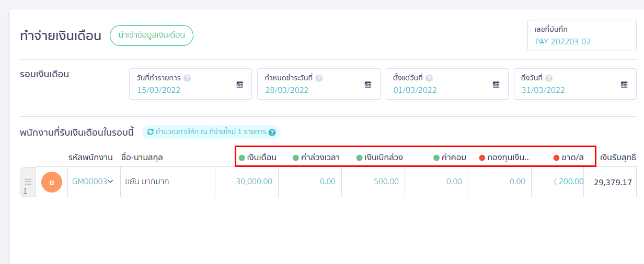Click the row drag handle icon
The height and width of the screenshot is (264, 644).
(28, 182)
